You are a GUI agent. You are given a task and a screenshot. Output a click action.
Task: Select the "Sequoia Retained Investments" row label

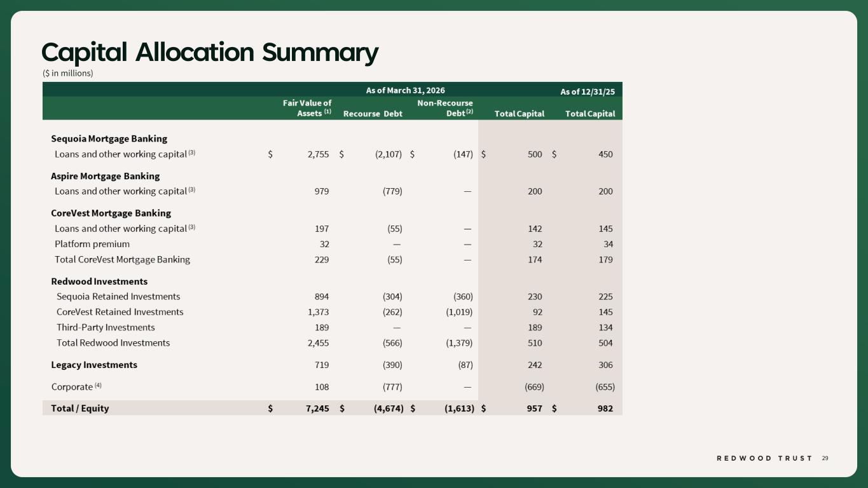tap(118, 297)
